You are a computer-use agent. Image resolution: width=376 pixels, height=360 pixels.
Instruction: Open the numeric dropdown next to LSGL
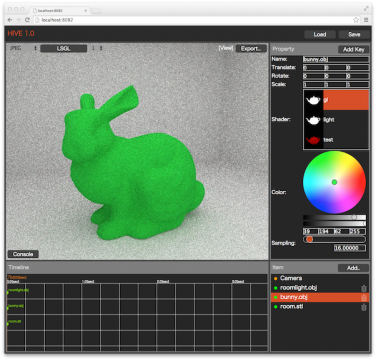97,48
